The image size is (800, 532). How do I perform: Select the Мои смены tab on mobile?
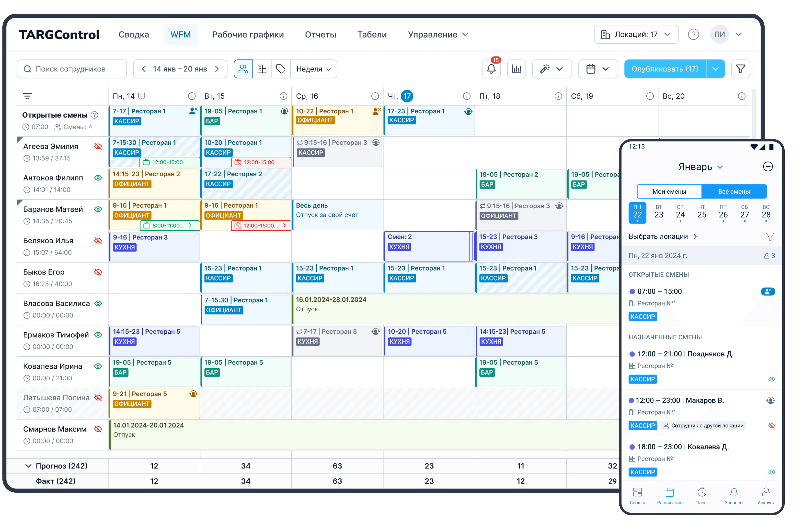669,191
